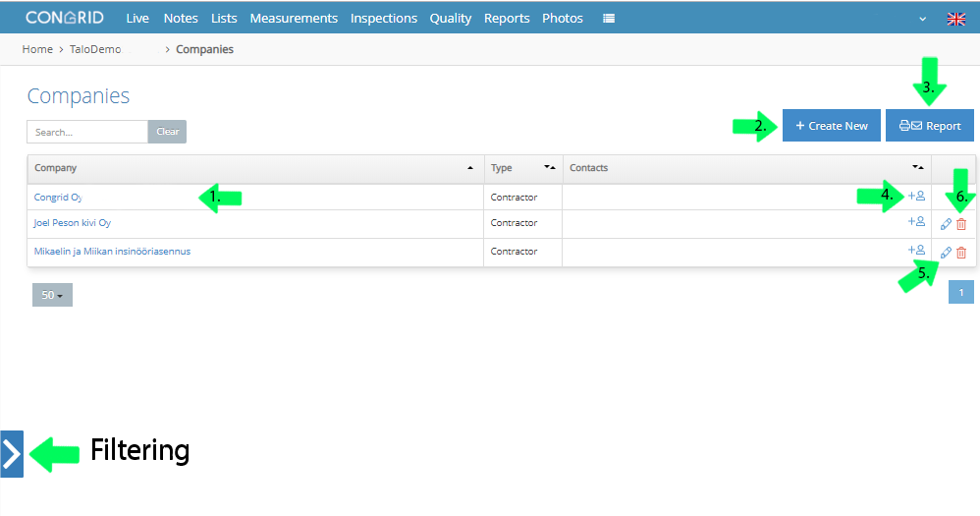The width and height of the screenshot is (980, 516).
Task: Click the Create New button
Action: 832,125
